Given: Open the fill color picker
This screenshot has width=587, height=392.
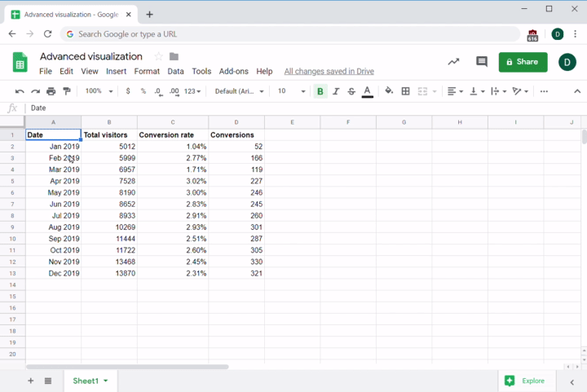Looking at the screenshot, I should [x=389, y=91].
